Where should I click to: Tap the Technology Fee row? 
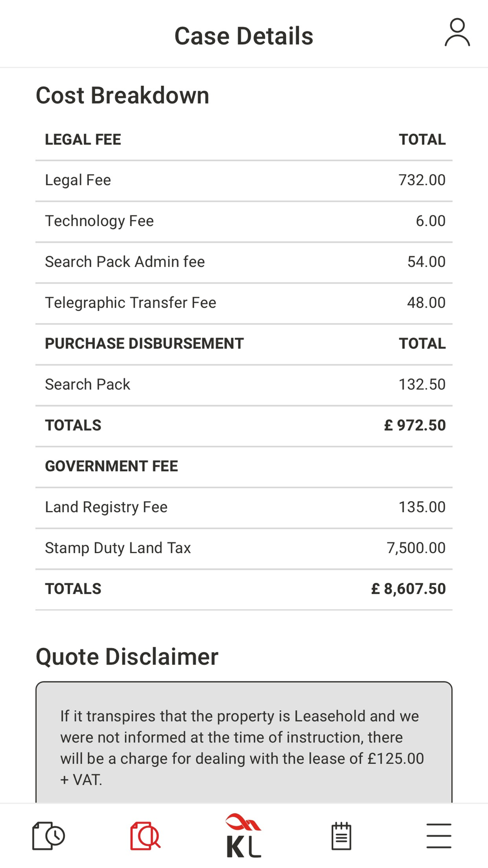tap(244, 221)
